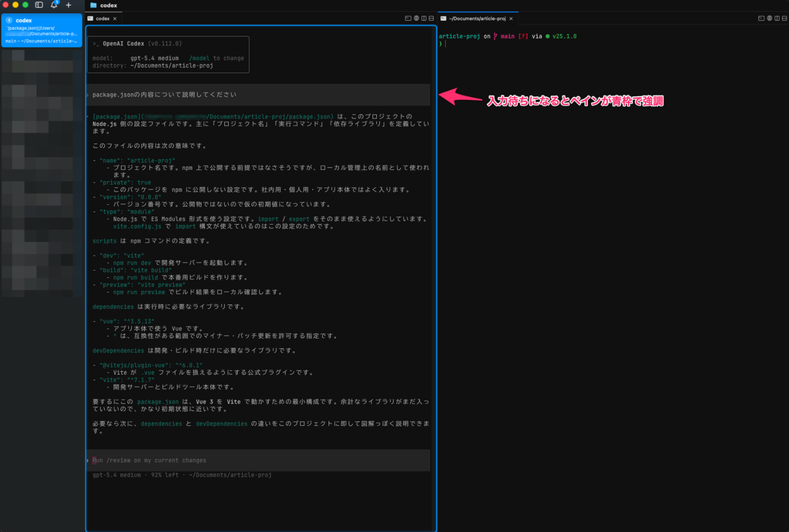Split left codex pane vertically icon
This screenshot has width=789, height=532.
[424, 18]
